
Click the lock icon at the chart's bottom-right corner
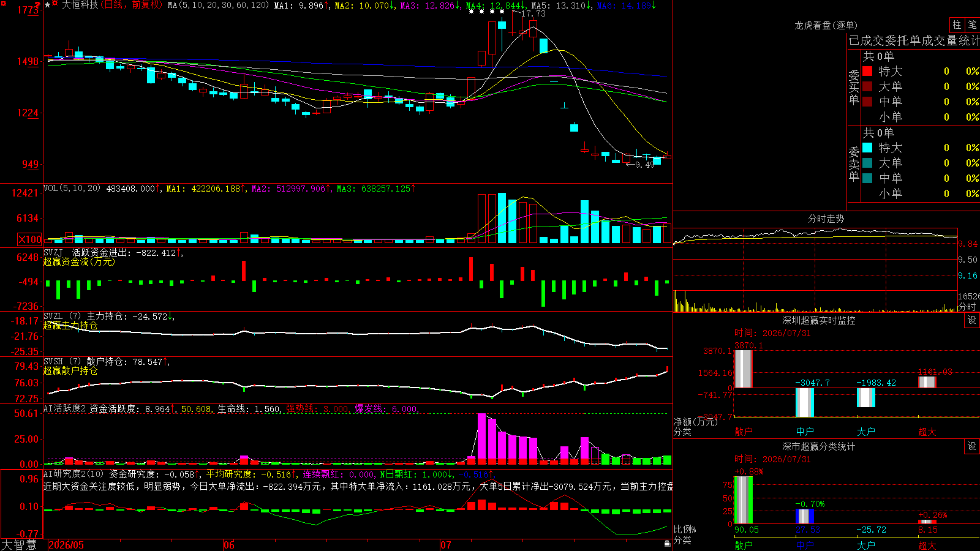[x=667, y=543]
